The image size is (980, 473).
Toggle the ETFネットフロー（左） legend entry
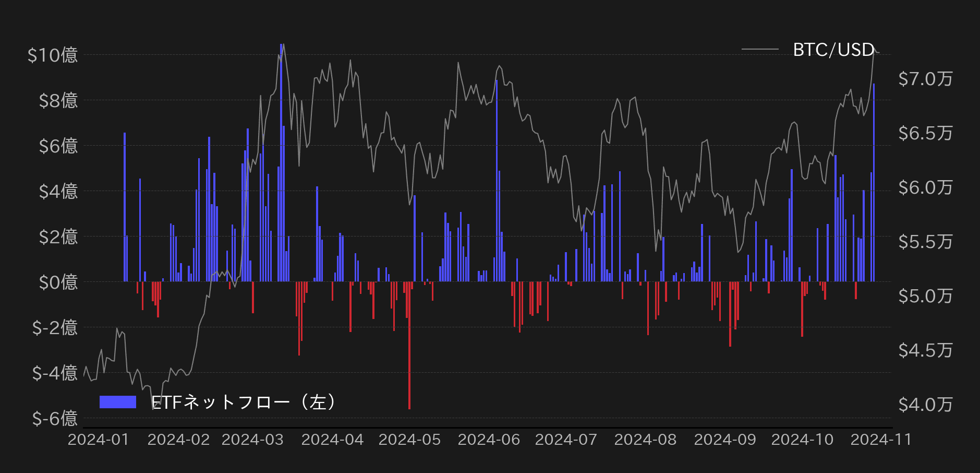(x=243, y=402)
